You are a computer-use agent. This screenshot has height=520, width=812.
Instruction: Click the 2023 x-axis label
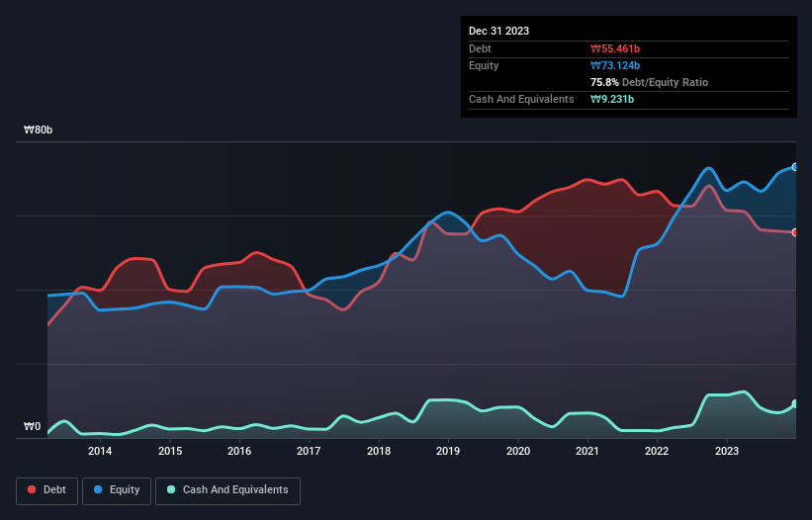point(727,451)
